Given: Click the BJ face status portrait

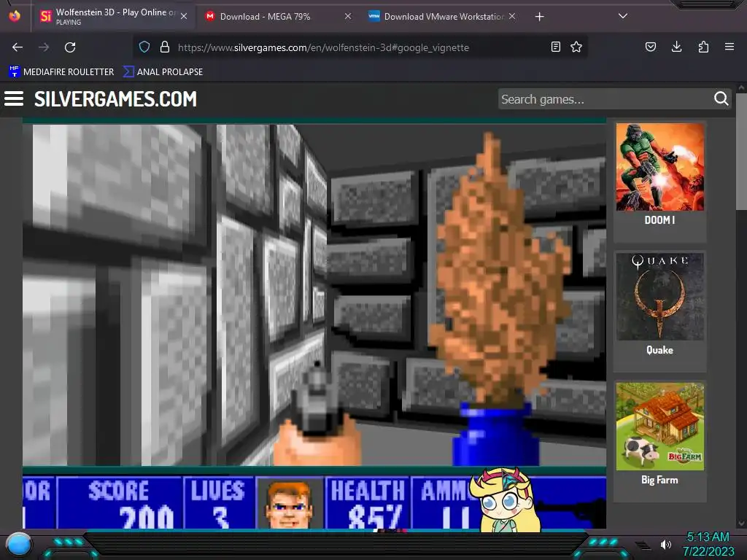Looking at the screenshot, I should tap(289, 504).
